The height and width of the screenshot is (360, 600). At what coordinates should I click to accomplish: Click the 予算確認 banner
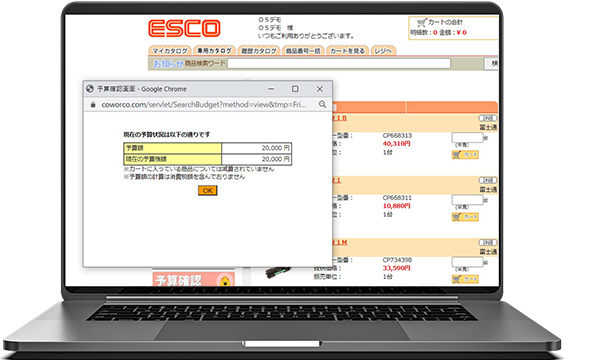click(x=194, y=279)
